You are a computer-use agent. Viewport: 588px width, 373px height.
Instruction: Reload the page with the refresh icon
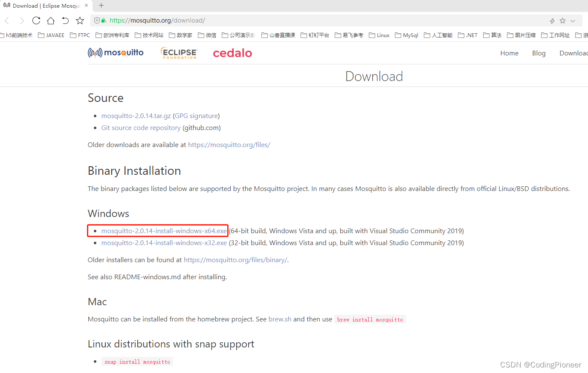coord(36,20)
